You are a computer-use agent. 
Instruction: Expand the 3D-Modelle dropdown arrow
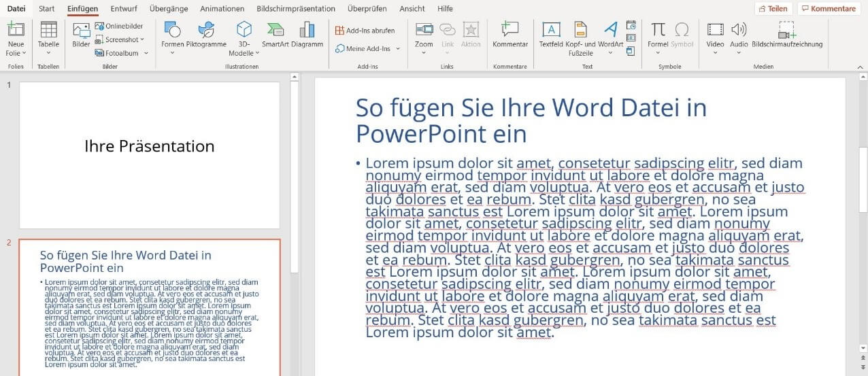click(x=258, y=53)
